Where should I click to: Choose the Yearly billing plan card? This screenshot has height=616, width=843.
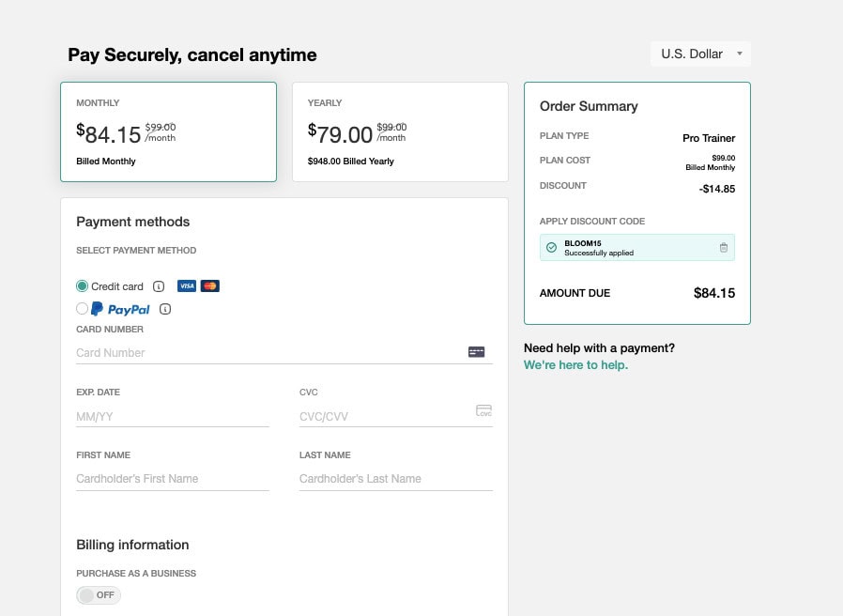coord(400,131)
